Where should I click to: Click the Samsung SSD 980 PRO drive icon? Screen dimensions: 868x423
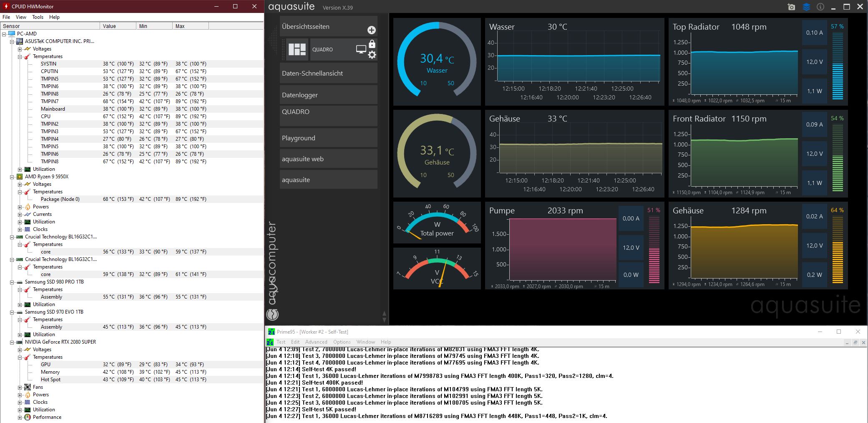point(20,282)
